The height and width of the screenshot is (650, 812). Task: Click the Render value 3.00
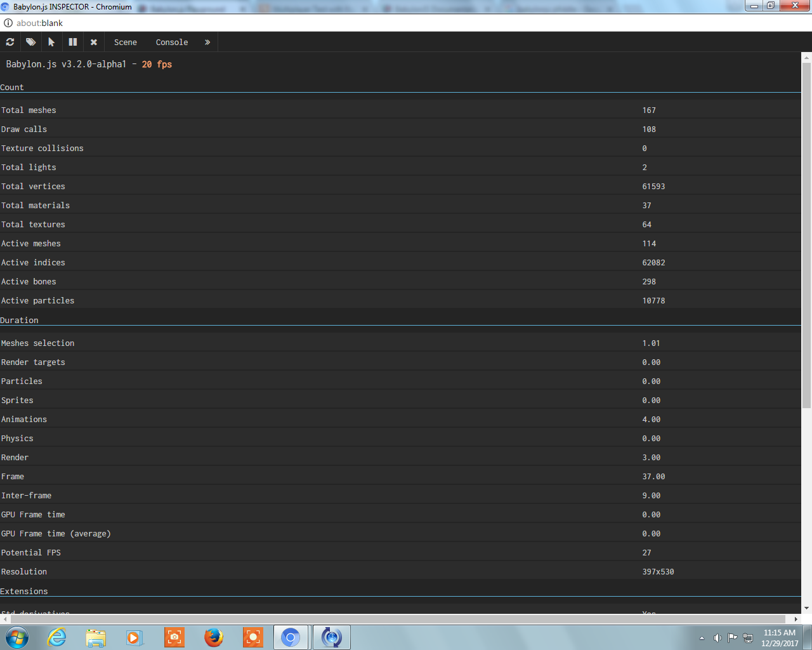pos(651,458)
